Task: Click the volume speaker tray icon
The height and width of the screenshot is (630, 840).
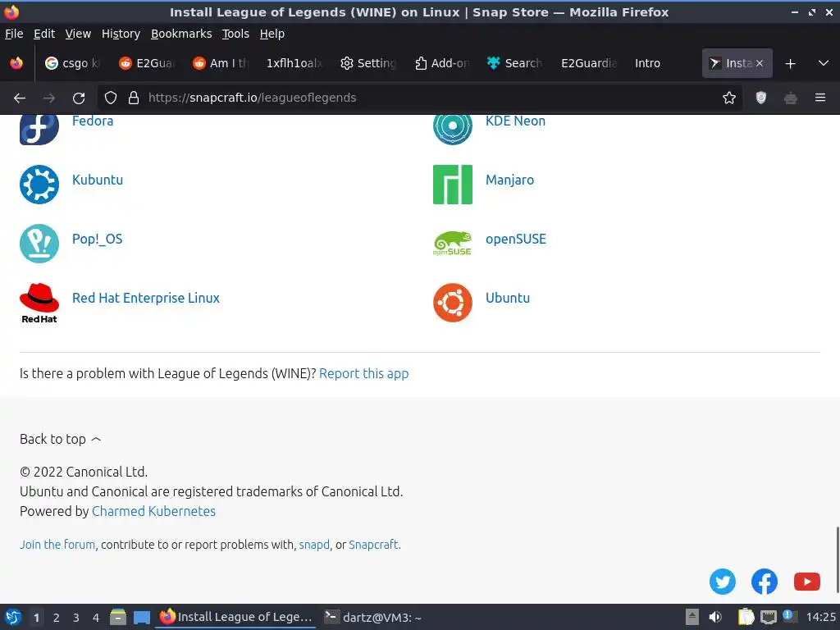Action: tap(715, 617)
